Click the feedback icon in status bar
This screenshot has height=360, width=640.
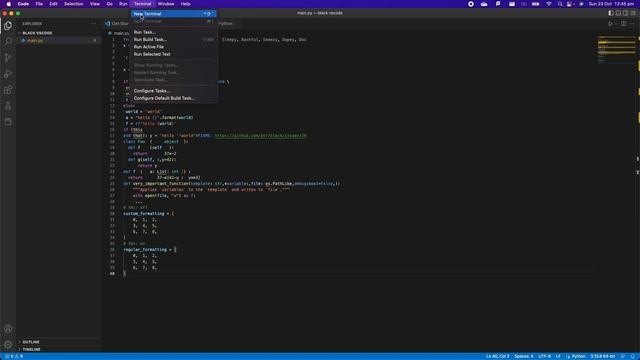click(623, 356)
